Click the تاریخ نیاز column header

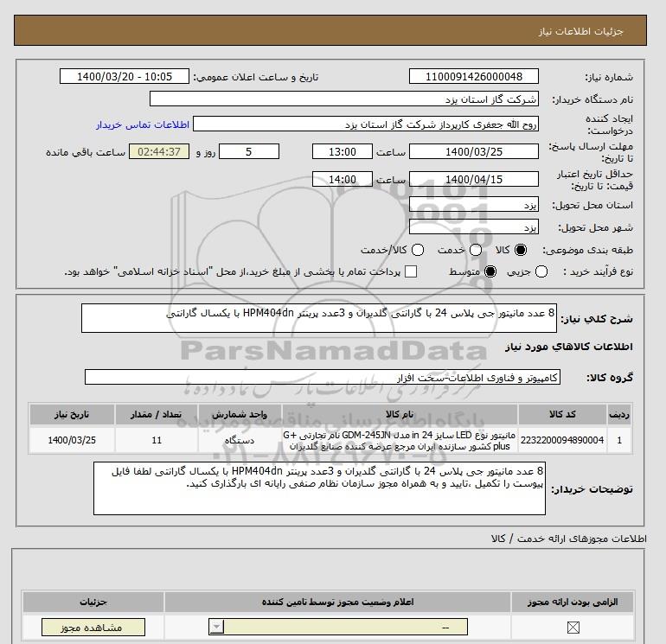(x=72, y=414)
